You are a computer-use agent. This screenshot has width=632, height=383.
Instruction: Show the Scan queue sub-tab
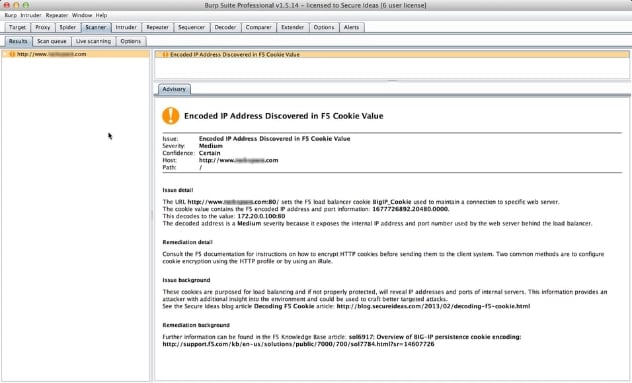coord(52,41)
